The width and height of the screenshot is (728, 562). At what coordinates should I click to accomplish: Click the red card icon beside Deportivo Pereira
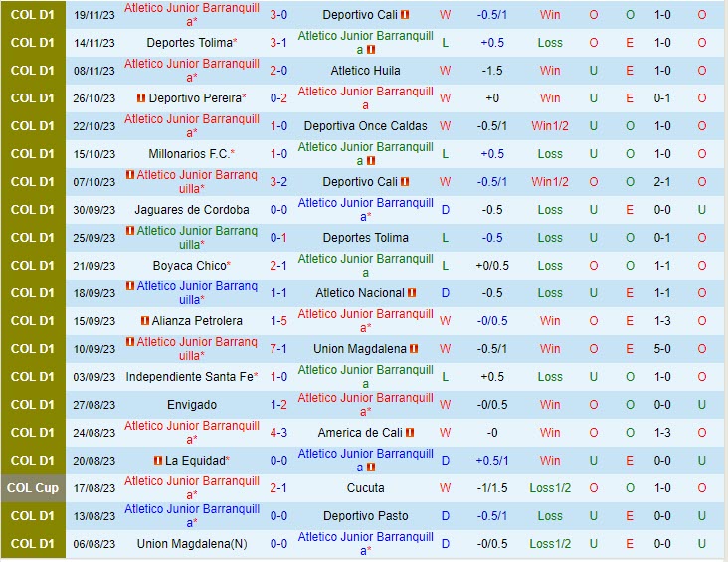click(141, 98)
